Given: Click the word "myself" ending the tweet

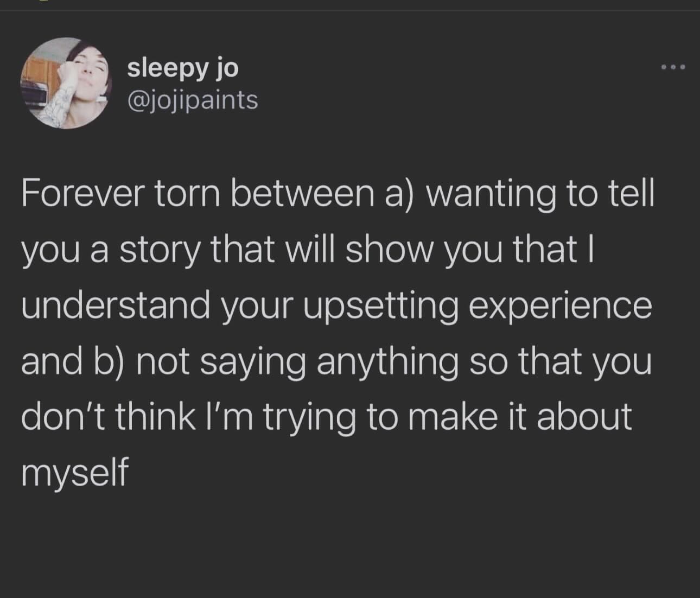Looking at the screenshot, I should (x=74, y=472).
